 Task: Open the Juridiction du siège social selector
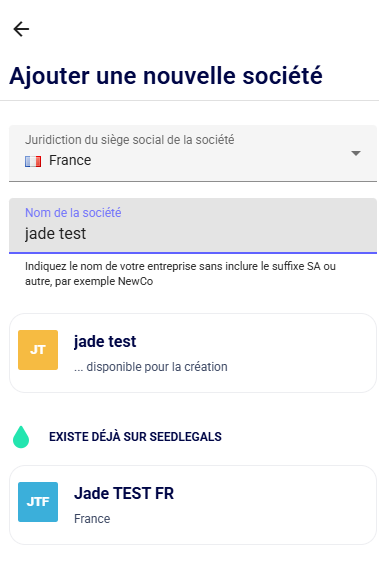pos(193,153)
